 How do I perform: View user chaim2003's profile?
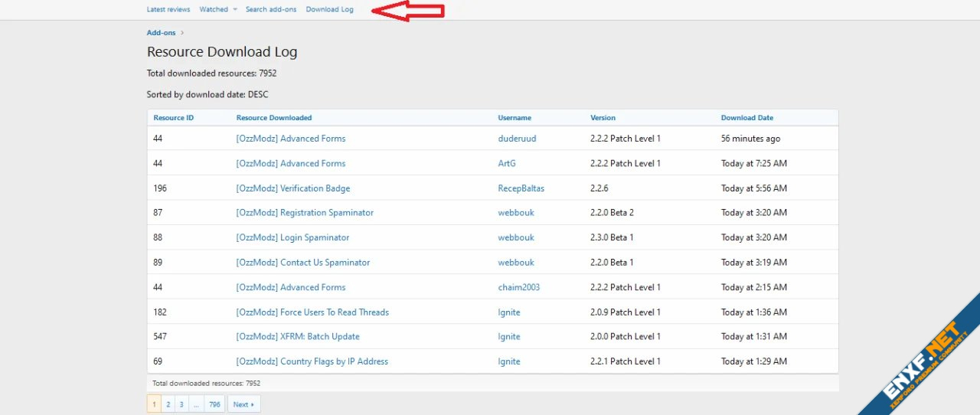pyautogui.click(x=518, y=287)
